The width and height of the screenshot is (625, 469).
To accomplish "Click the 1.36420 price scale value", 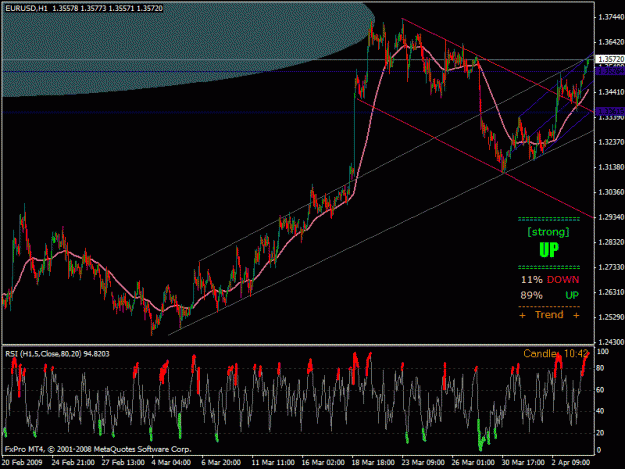I will click(x=611, y=42).
